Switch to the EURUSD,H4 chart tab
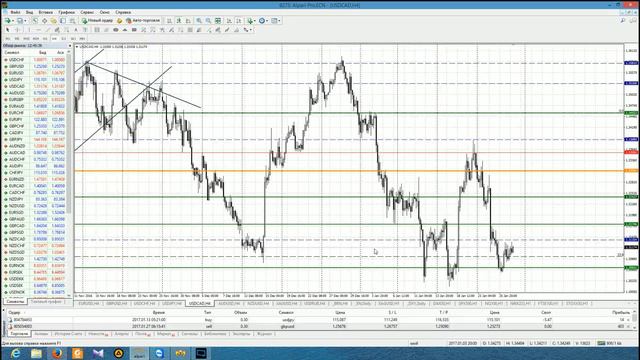 click(89, 304)
